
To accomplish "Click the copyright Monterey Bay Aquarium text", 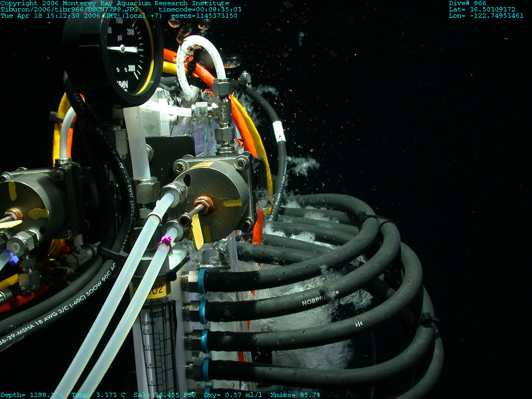I will coord(115,3).
